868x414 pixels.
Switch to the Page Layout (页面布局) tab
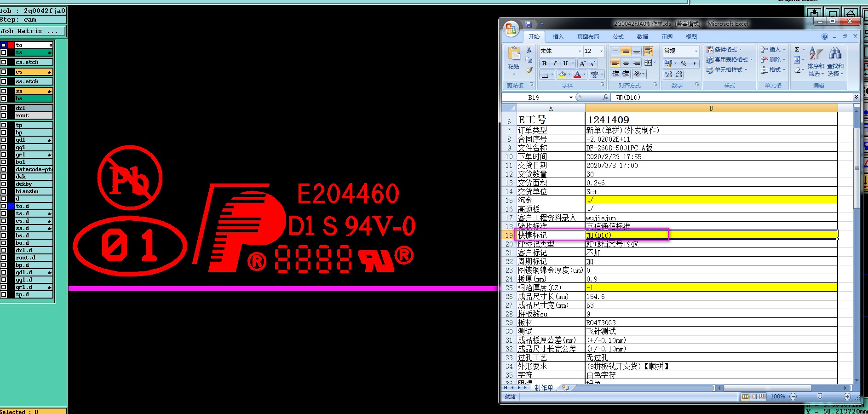(588, 37)
